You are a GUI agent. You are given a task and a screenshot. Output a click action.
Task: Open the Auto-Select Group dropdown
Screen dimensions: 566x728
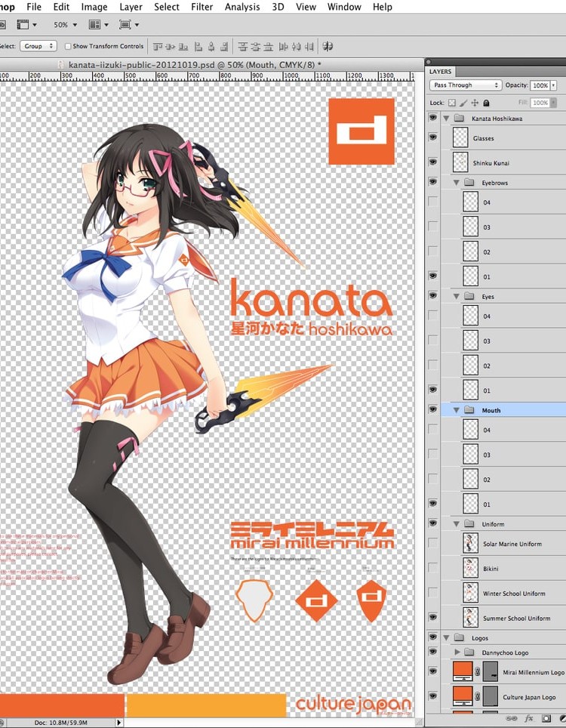(38, 46)
